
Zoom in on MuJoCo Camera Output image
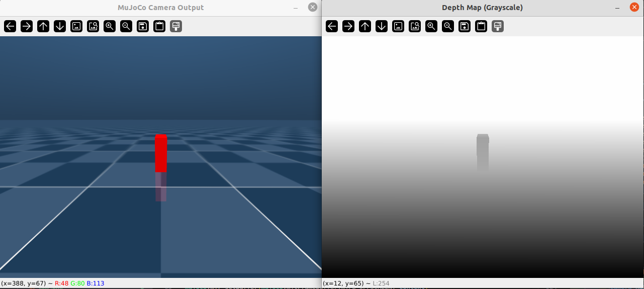point(110,26)
